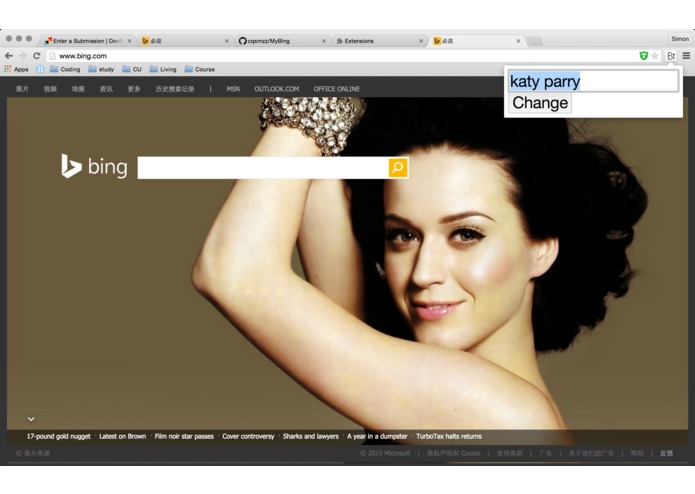Open the OUTLOOK.COM link
This screenshot has height=494, width=695.
point(277,89)
